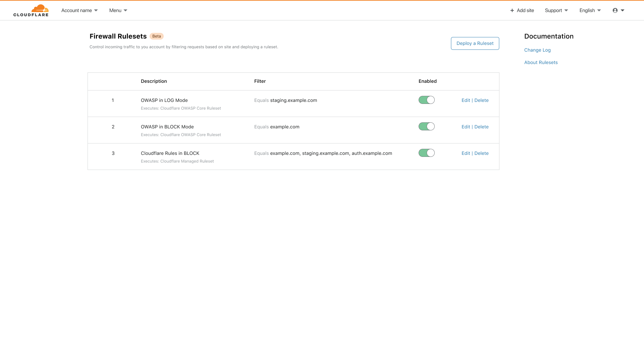This screenshot has height=362, width=644.
Task: Click the About Rulesets documentation link
Action: [541, 62]
